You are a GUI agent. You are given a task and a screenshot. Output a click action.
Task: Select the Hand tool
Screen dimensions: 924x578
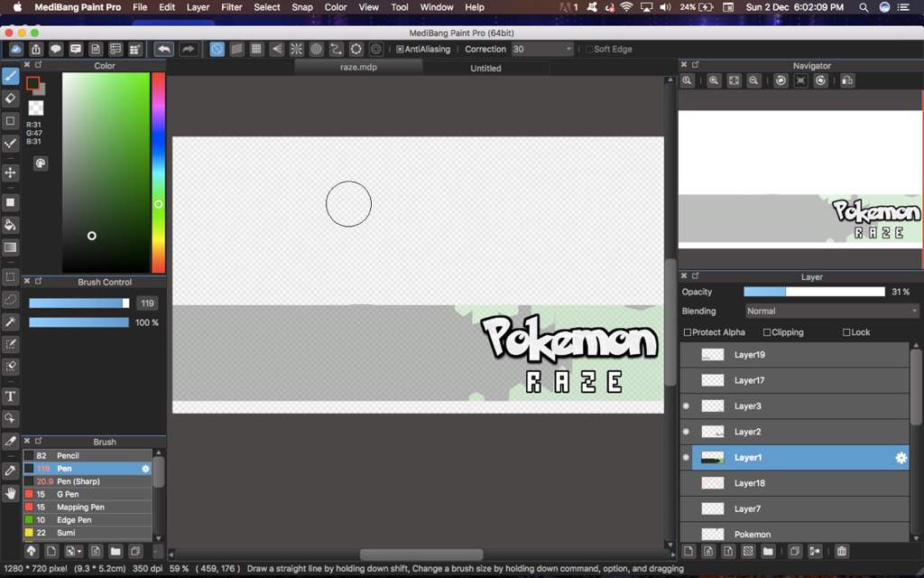pyautogui.click(x=11, y=493)
